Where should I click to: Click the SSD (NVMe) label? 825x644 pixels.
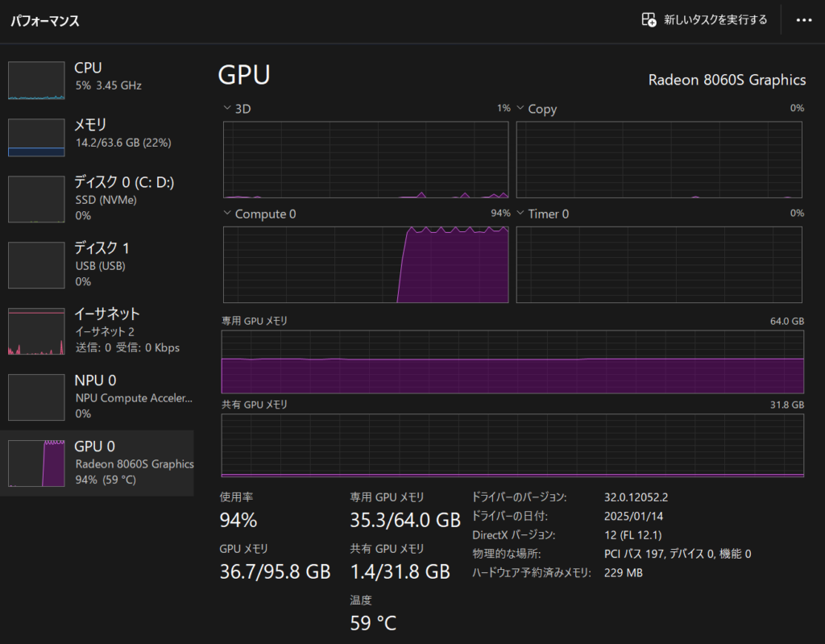pyautogui.click(x=106, y=200)
